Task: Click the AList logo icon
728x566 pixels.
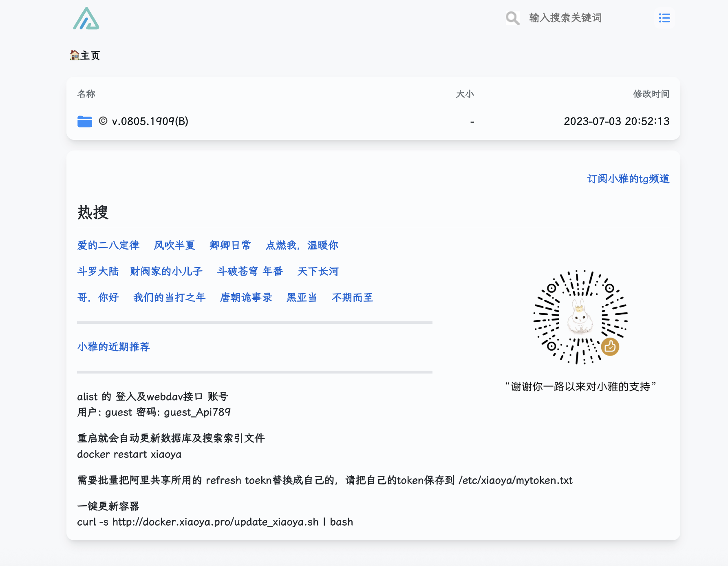Action: click(x=86, y=19)
